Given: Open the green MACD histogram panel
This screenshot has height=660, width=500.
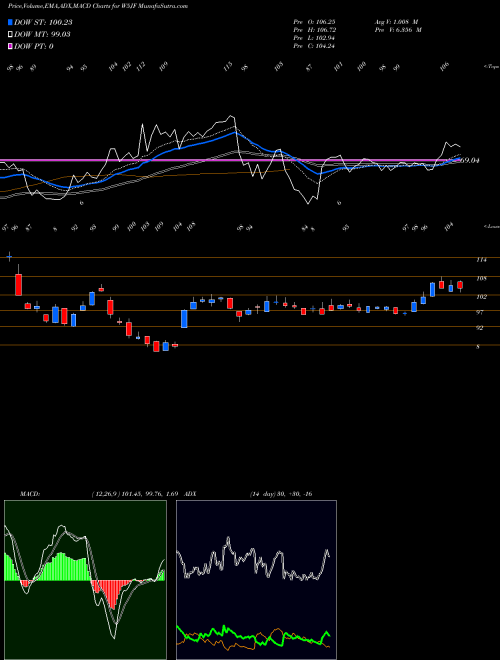Looking at the screenshot, I should 85,580.
